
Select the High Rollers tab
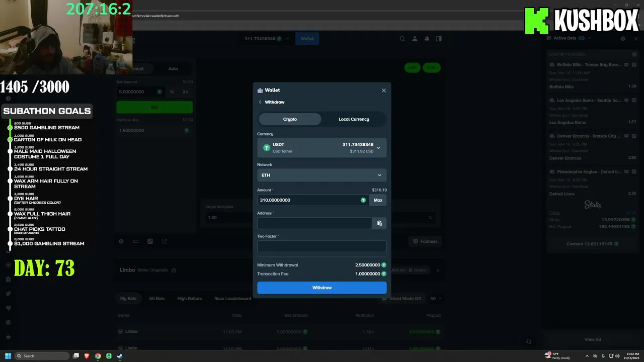coord(189,299)
